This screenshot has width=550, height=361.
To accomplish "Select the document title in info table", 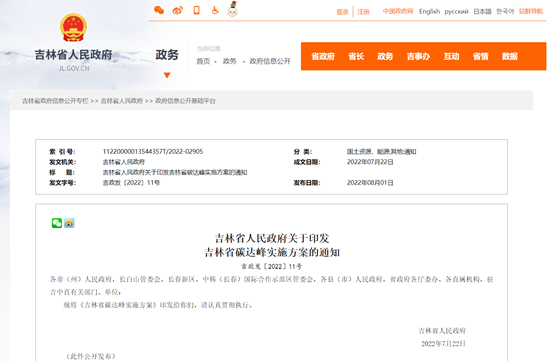I will pyautogui.click(x=175, y=172).
